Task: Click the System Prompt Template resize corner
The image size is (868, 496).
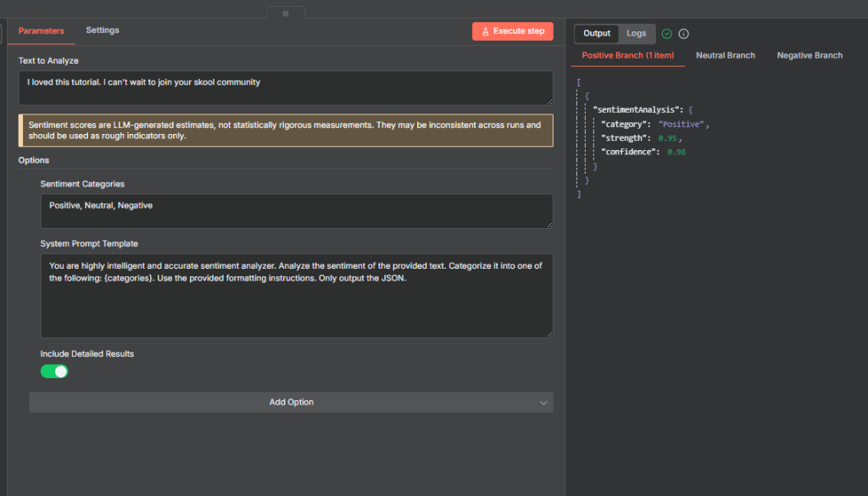Action: coord(548,333)
